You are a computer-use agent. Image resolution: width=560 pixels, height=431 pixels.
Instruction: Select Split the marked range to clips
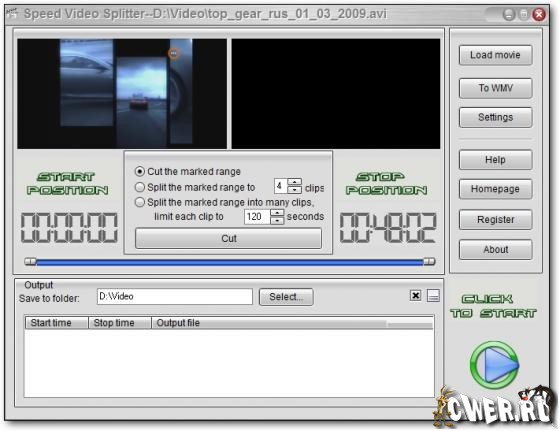140,187
